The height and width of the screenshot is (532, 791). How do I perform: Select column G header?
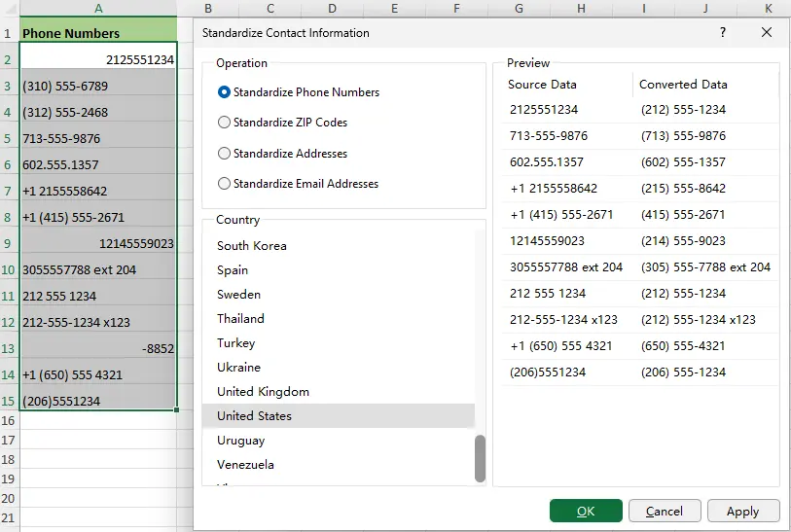tap(520, 8)
